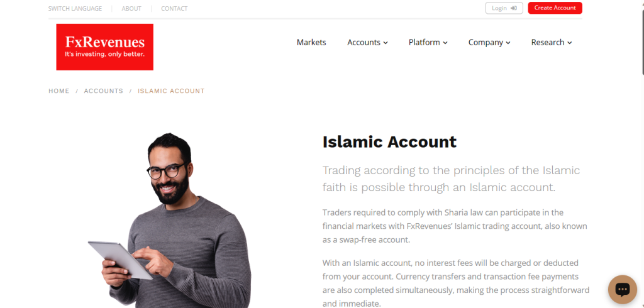Open the Contact link
Image resolution: width=644 pixels, height=308 pixels.
coord(174,9)
